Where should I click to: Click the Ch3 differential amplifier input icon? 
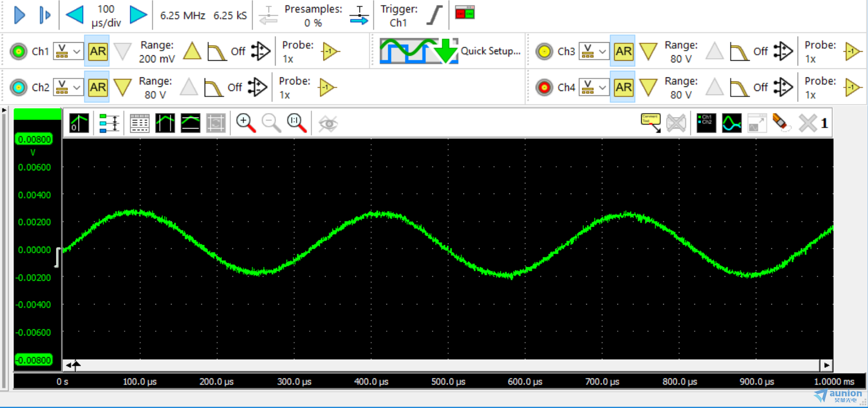point(783,51)
